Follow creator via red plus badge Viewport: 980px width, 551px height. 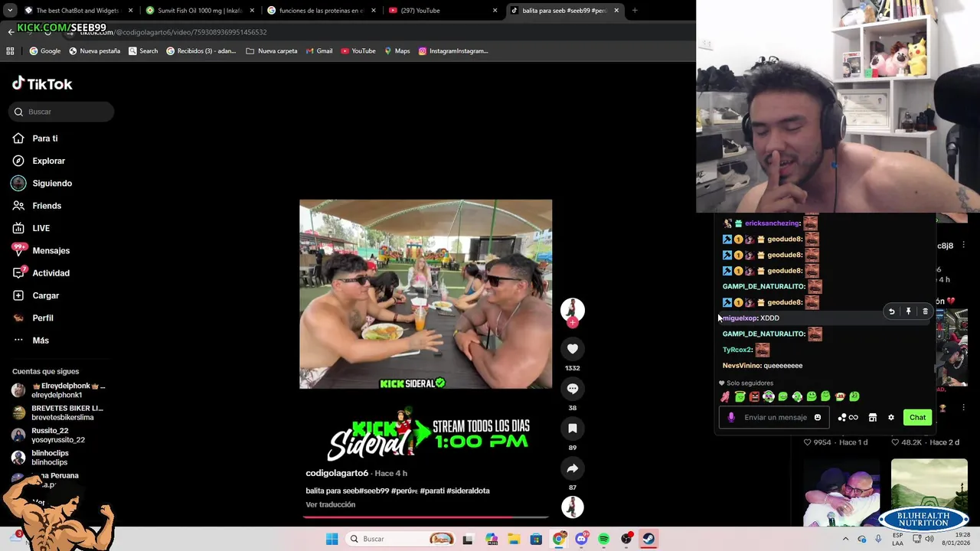coord(572,323)
